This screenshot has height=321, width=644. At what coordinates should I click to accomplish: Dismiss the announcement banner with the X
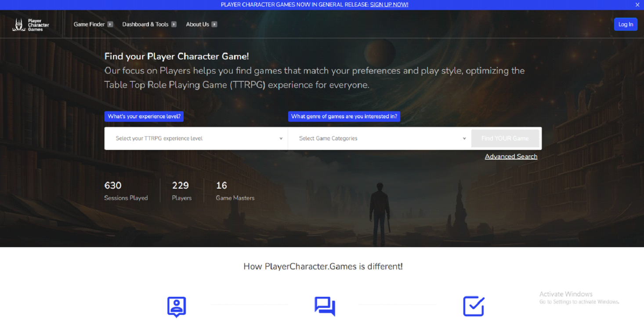click(x=637, y=5)
